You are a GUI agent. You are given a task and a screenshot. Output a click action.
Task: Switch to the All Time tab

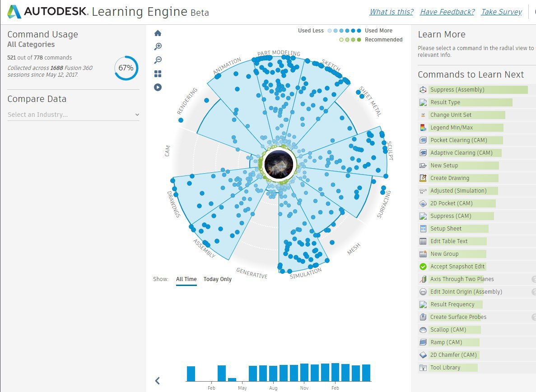tap(186, 279)
